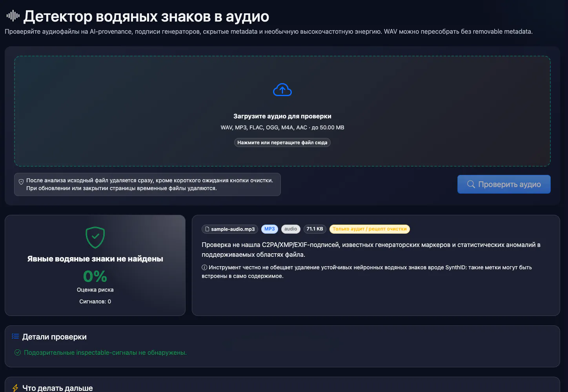
Task: Click the "Детали проверки" section heading
Action: pos(55,337)
